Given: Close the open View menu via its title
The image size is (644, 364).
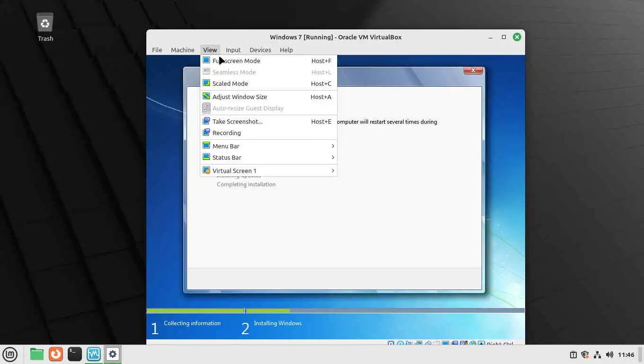Looking at the screenshot, I should tap(210, 50).
